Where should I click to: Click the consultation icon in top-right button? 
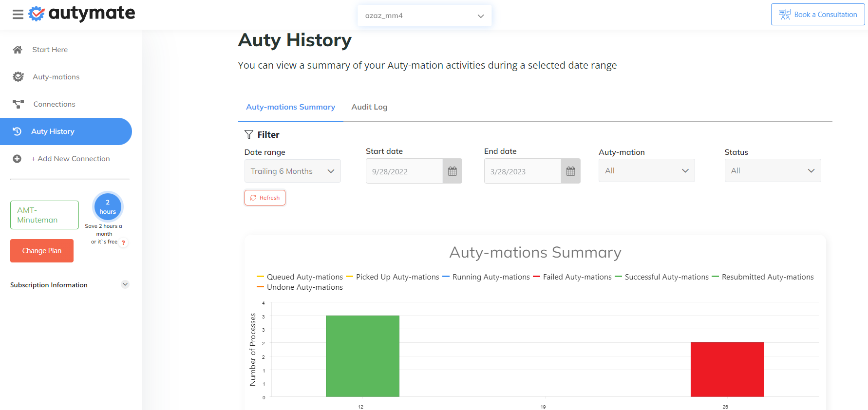785,15
